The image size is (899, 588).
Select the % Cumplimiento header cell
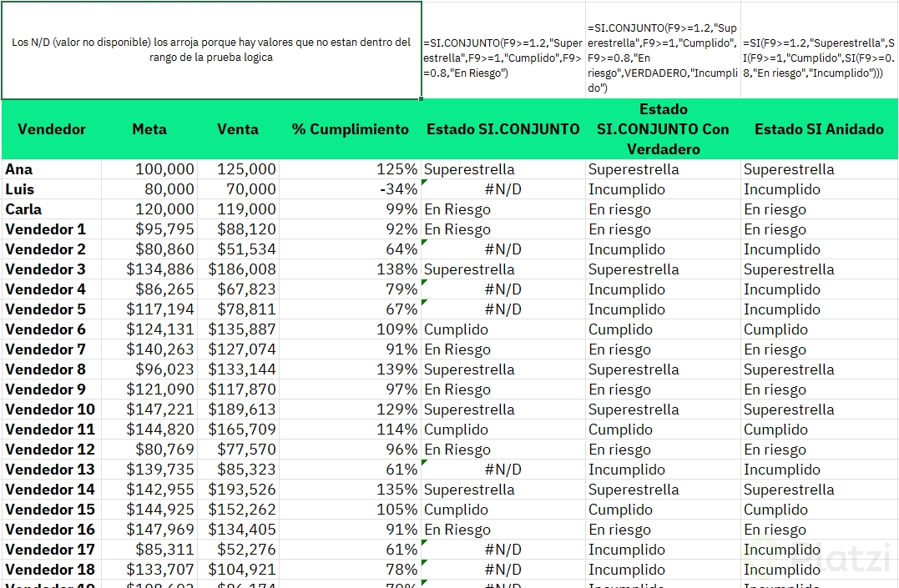[351, 129]
